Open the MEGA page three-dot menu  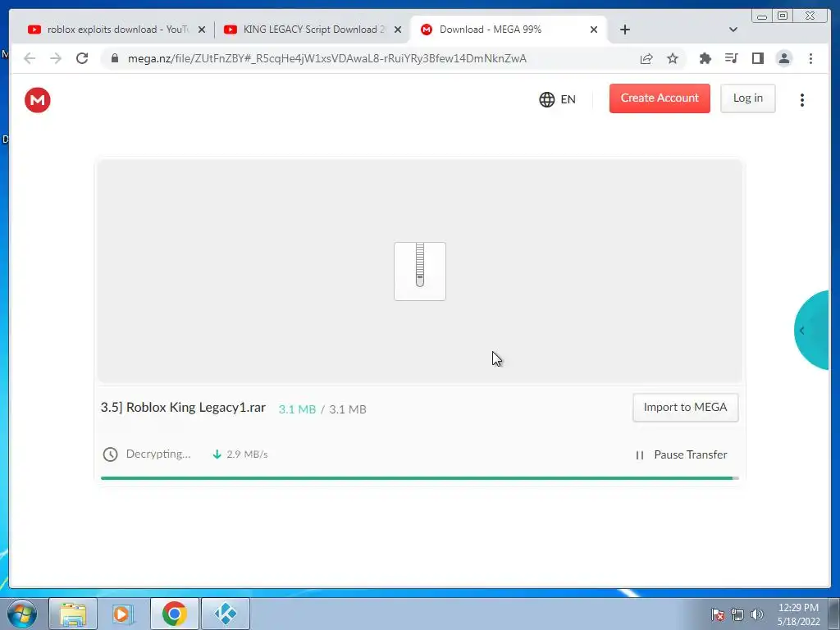point(802,100)
